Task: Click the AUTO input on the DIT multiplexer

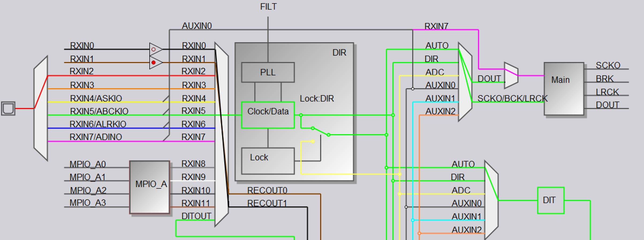Action: pos(463,164)
